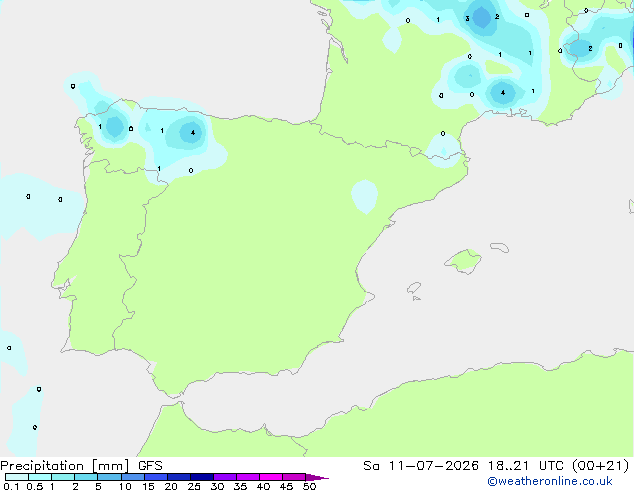
Task: Click the "30" legend scale label
Action: click(217, 486)
